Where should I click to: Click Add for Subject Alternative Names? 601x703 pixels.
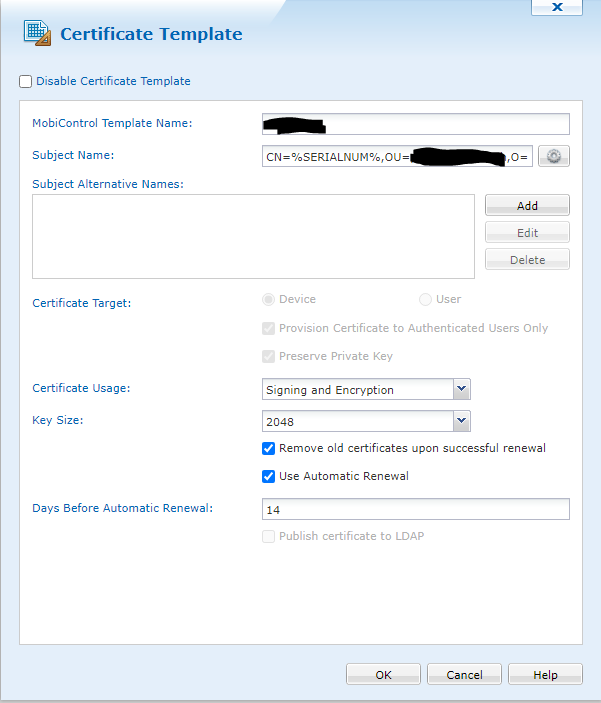click(527, 205)
